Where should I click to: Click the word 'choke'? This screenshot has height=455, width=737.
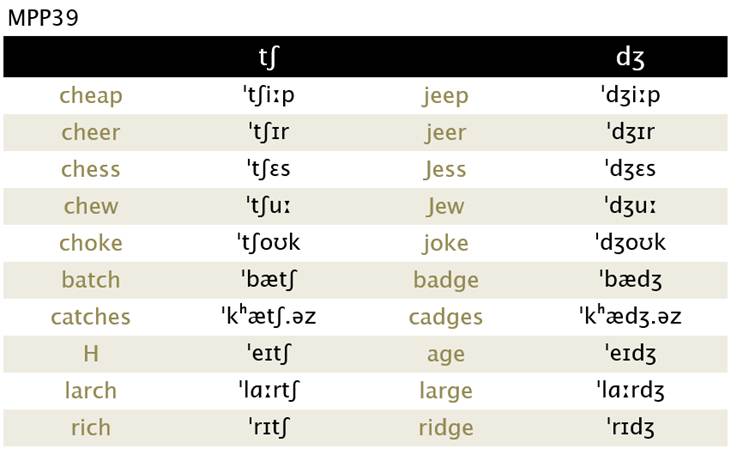tap(91, 243)
